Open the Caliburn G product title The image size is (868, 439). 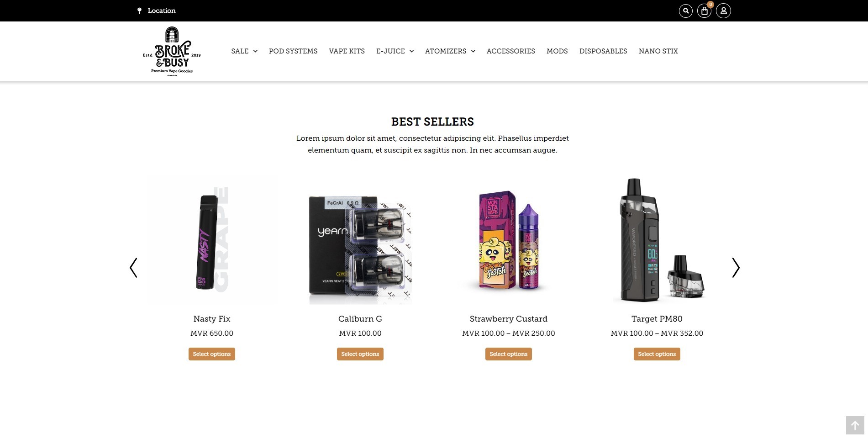(360, 319)
